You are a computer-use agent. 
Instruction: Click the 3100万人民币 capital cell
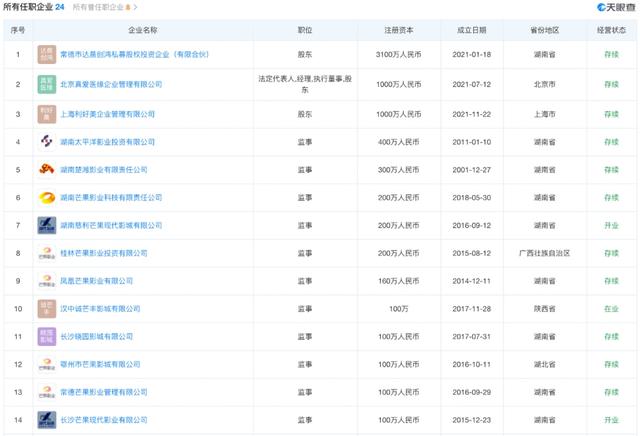[399, 54]
